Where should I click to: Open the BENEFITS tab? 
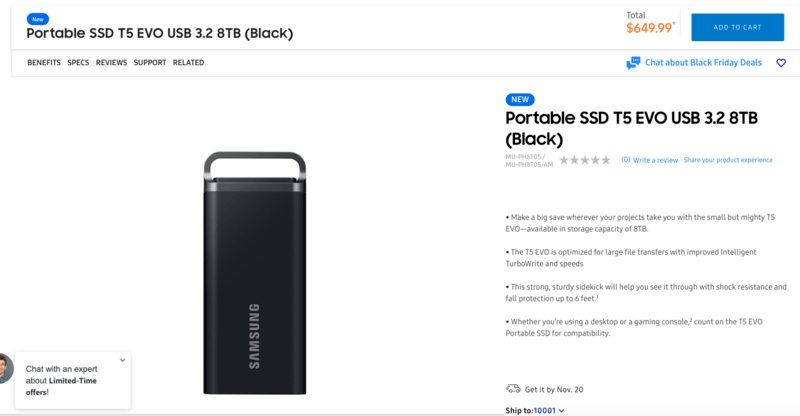(x=44, y=62)
